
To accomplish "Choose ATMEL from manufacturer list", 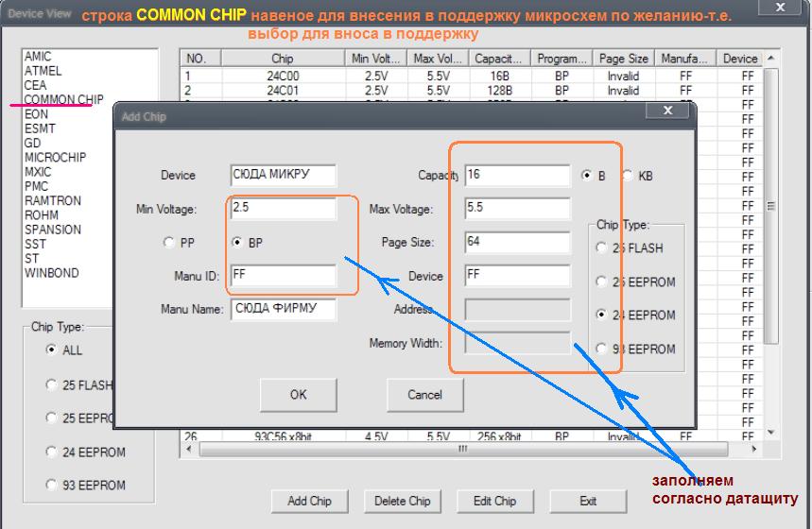I will pyautogui.click(x=43, y=71).
